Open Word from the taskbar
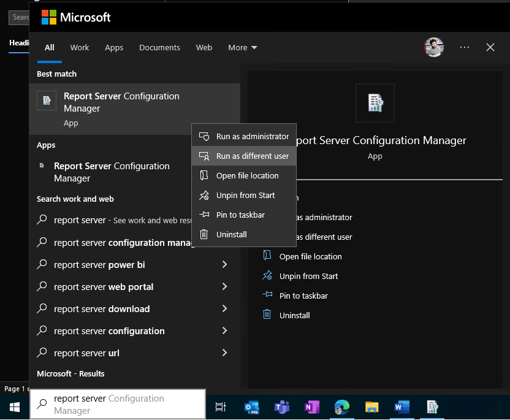This screenshot has height=420, width=510. [402, 407]
